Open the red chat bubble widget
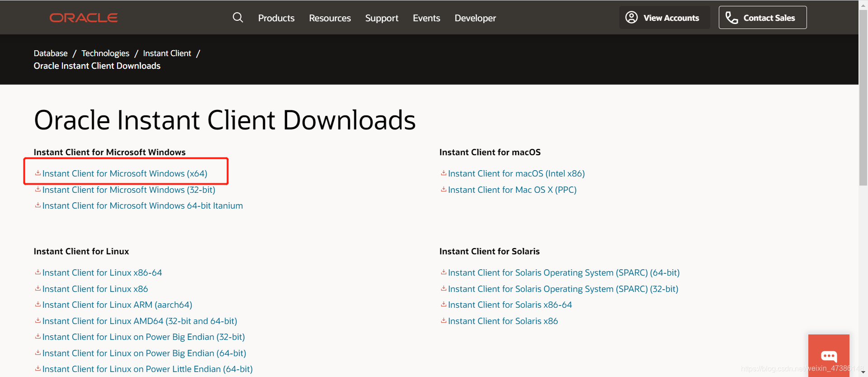868x377 pixels. pyautogui.click(x=829, y=356)
